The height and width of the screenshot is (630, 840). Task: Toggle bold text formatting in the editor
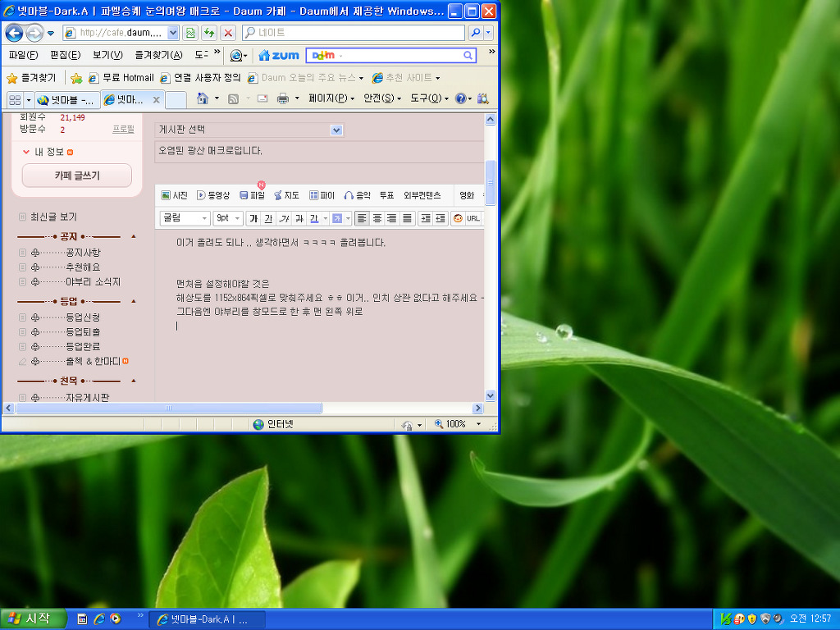coord(253,218)
